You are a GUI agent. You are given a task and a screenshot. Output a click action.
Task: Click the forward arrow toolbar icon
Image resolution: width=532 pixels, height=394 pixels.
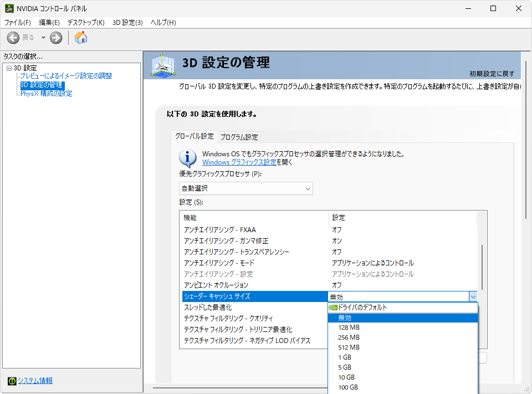pyautogui.click(x=56, y=38)
